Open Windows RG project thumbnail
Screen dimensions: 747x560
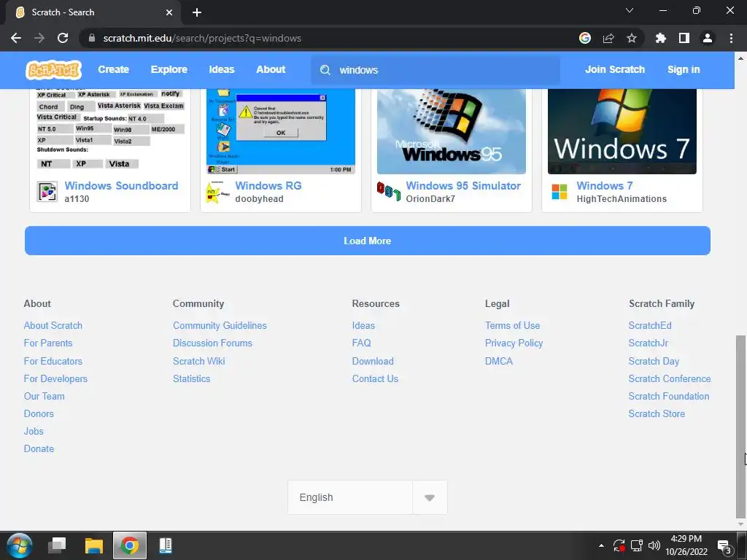(281, 131)
